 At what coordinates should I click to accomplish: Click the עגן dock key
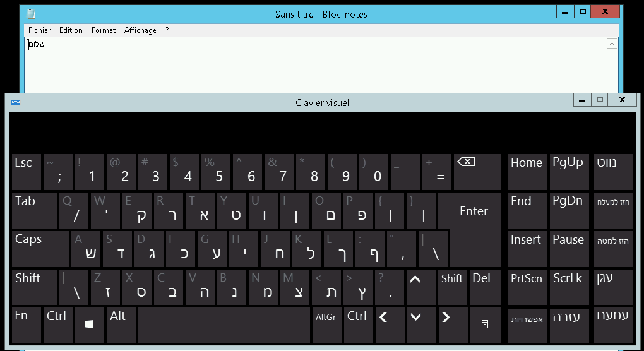click(x=613, y=287)
